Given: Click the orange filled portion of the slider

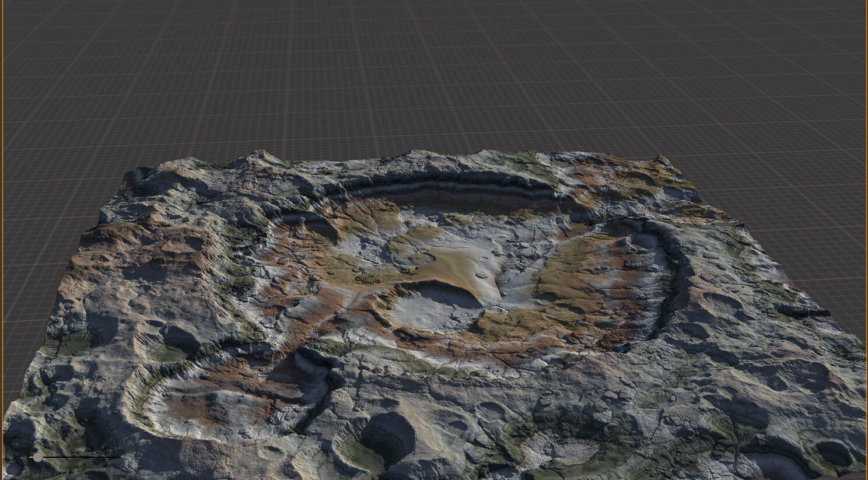Looking at the screenshot, I should (32, 457).
